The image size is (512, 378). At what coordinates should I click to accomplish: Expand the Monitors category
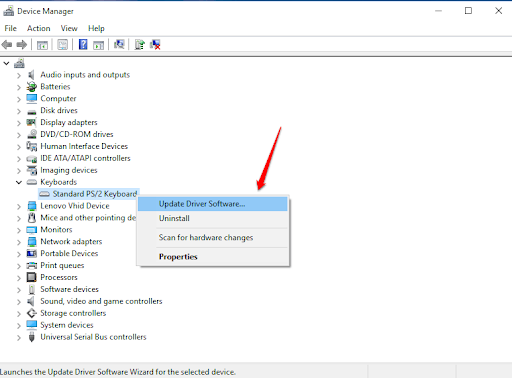[19, 230]
